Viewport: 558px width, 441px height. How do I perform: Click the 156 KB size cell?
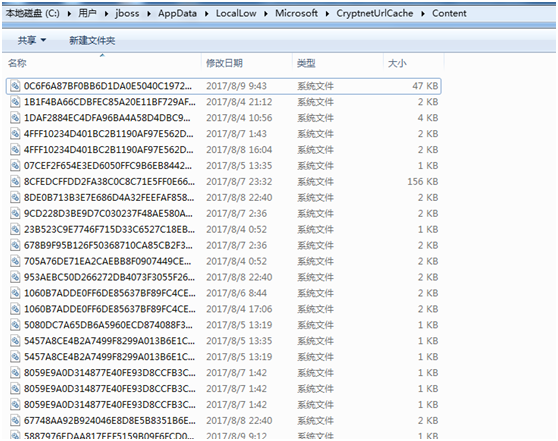tap(423, 182)
